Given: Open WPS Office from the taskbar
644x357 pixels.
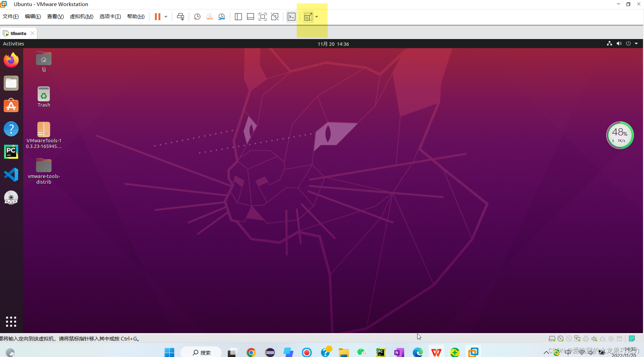Looking at the screenshot, I should tap(436, 352).
